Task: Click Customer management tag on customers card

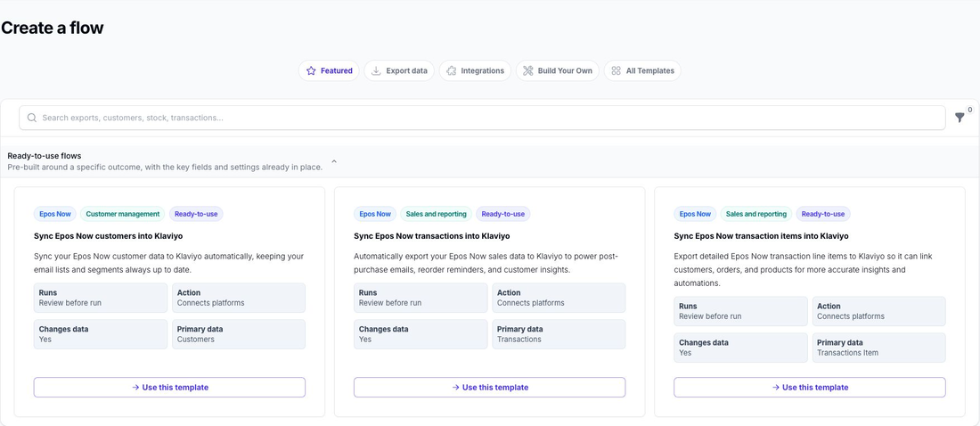Action: (123, 214)
